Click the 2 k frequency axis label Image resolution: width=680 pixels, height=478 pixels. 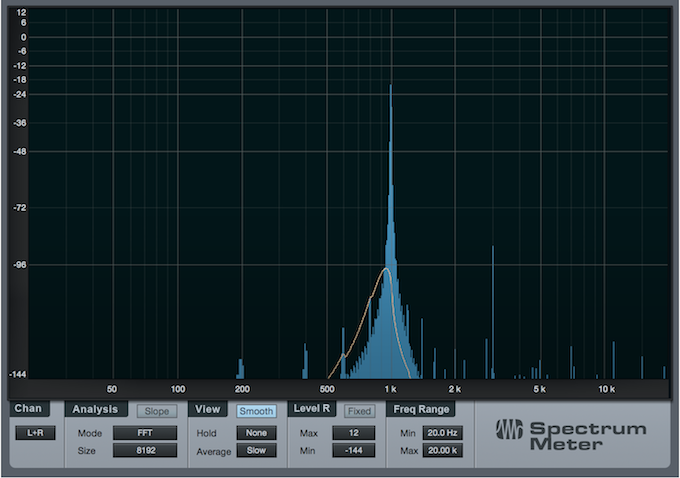point(454,389)
